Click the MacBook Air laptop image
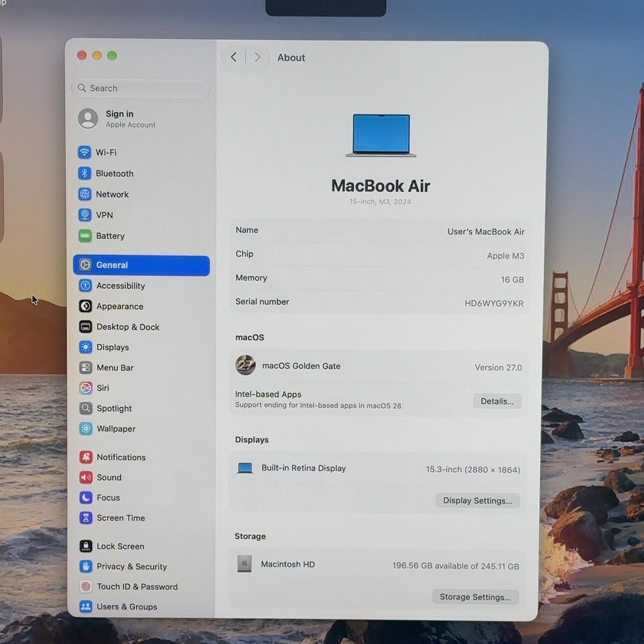This screenshot has width=644, height=644. pos(381,135)
